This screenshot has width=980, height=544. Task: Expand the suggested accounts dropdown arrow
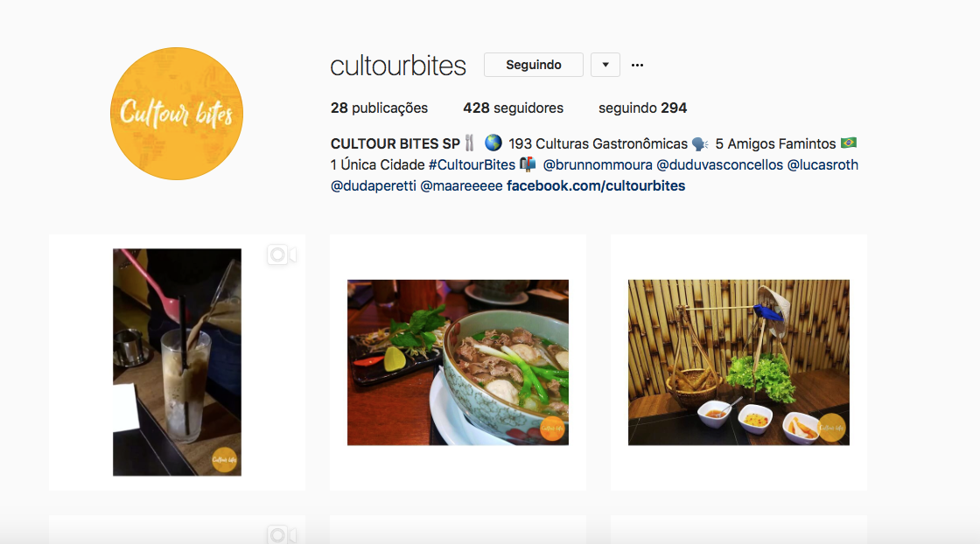[x=605, y=65]
